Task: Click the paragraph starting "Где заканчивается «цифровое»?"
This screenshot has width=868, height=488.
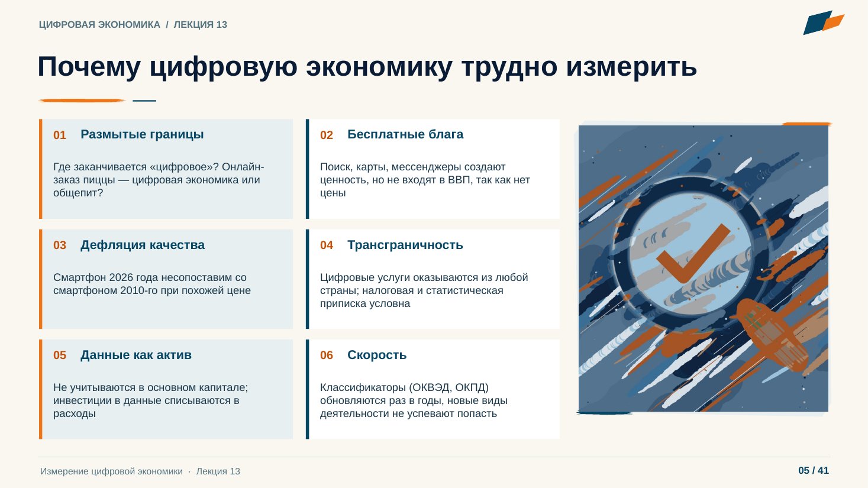Action: [x=159, y=180]
